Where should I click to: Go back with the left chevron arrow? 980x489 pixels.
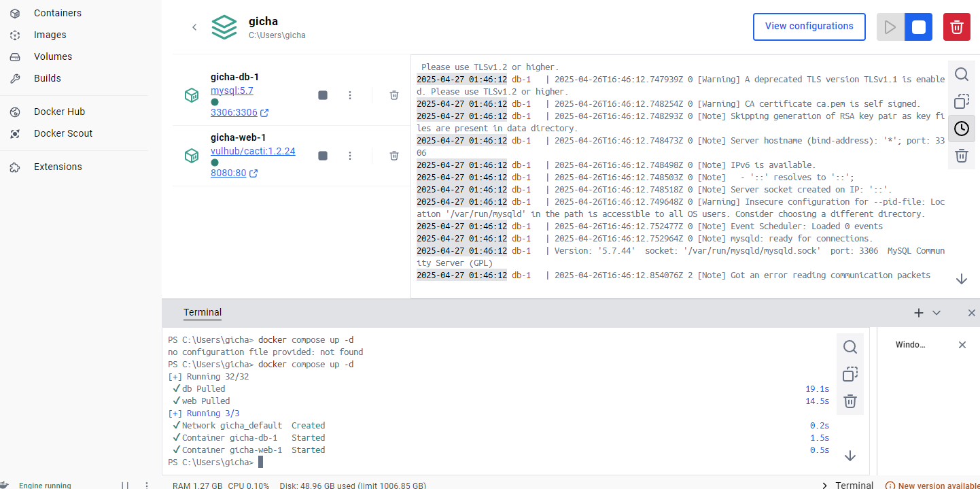click(194, 27)
